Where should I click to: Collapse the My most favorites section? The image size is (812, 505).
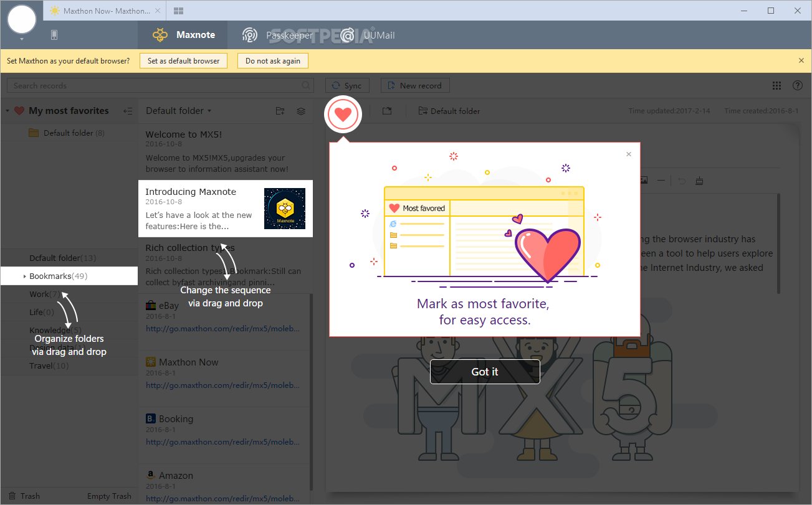coord(7,111)
